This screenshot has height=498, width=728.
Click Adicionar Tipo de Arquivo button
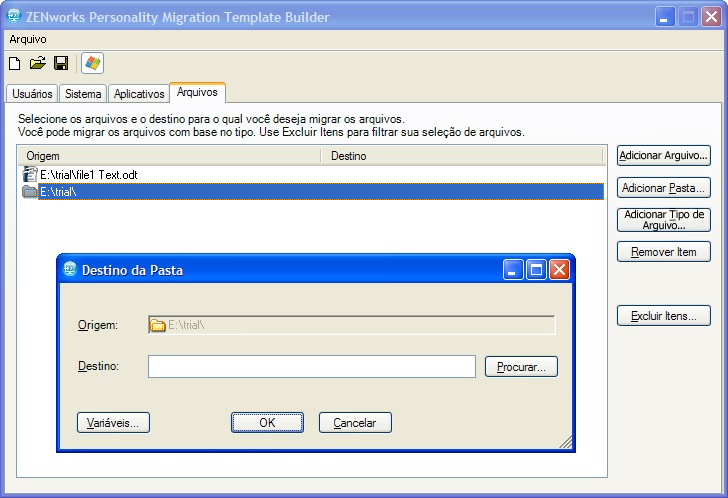pos(663,220)
